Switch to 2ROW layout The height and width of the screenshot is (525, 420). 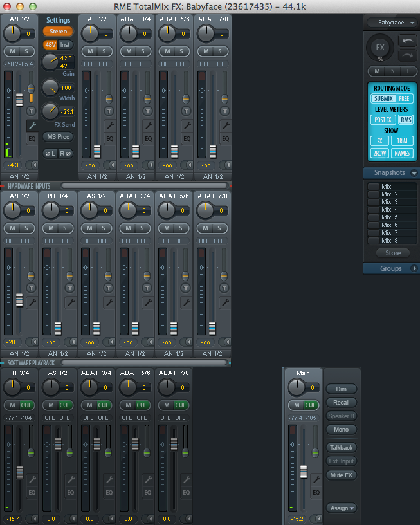click(x=380, y=153)
